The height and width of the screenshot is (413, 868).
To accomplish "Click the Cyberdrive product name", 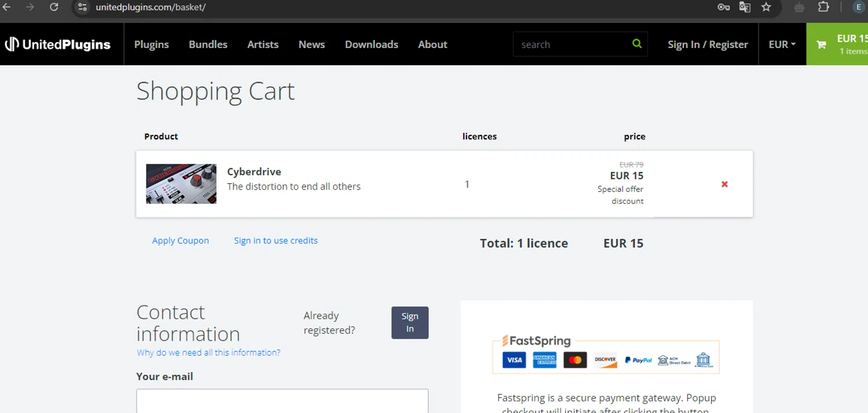I will (x=254, y=171).
